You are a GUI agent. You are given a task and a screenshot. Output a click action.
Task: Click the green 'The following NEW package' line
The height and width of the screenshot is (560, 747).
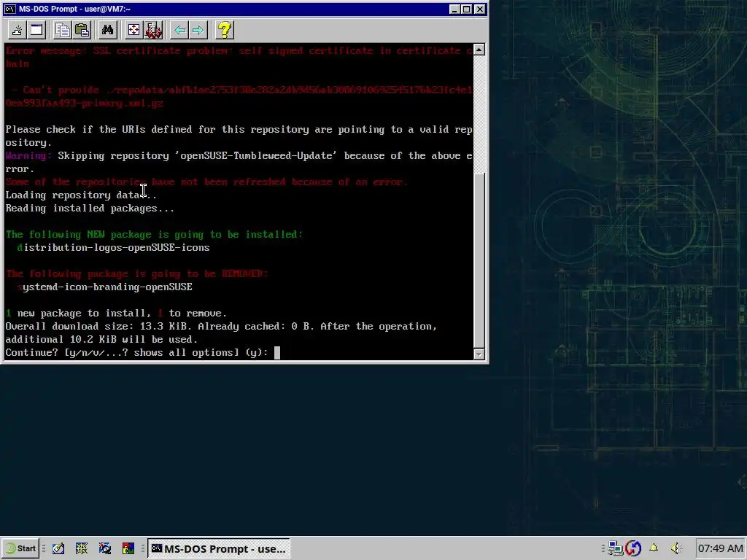(x=154, y=235)
